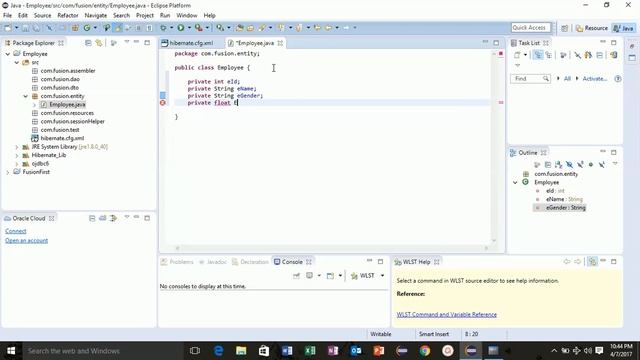This screenshot has width=640, height=360.
Task: Toggle Link with Editor in WLST Help
Action: point(592,262)
